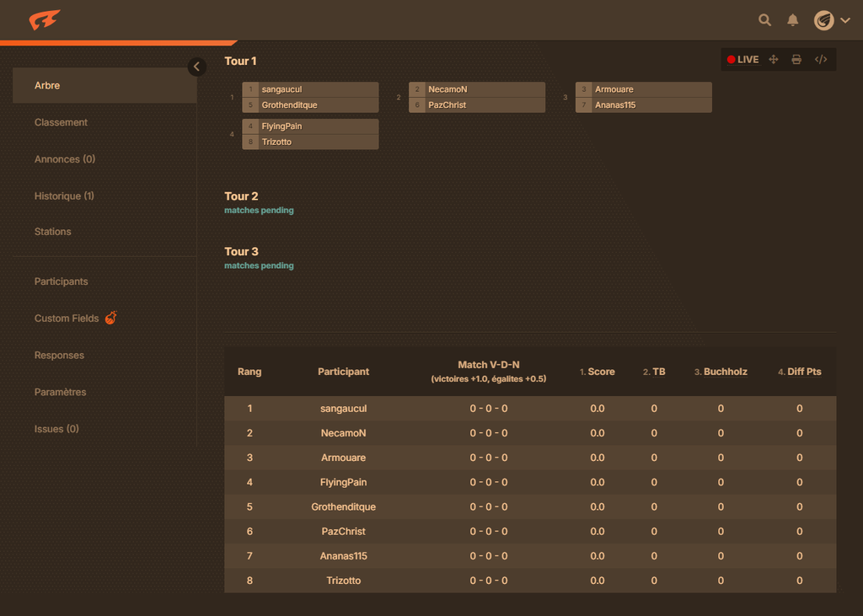Click the Buchholz column header
Image resolution: width=863 pixels, height=616 pixels.
pos(725,372)
